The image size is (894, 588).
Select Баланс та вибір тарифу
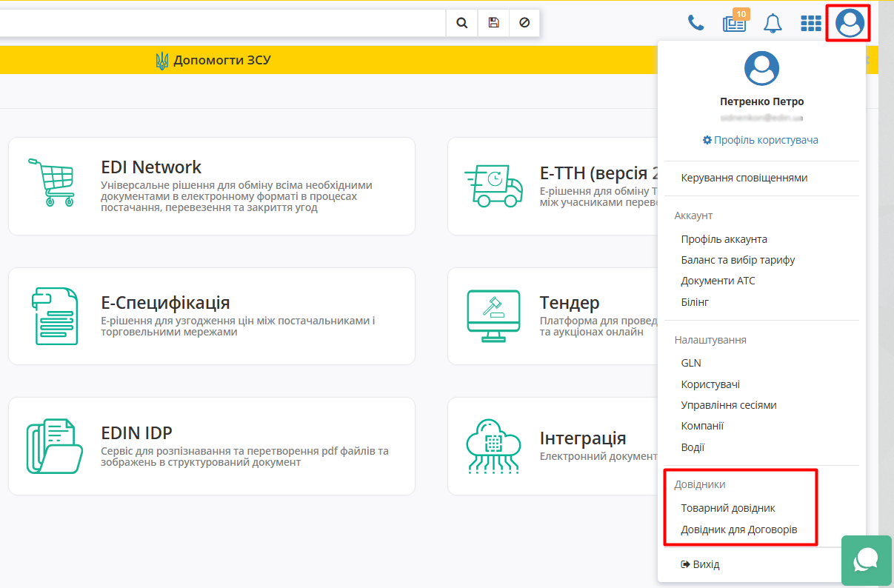click(738, 260)
